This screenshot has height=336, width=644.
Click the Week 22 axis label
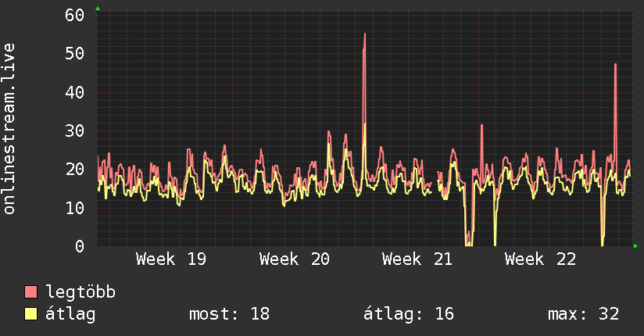540,259
